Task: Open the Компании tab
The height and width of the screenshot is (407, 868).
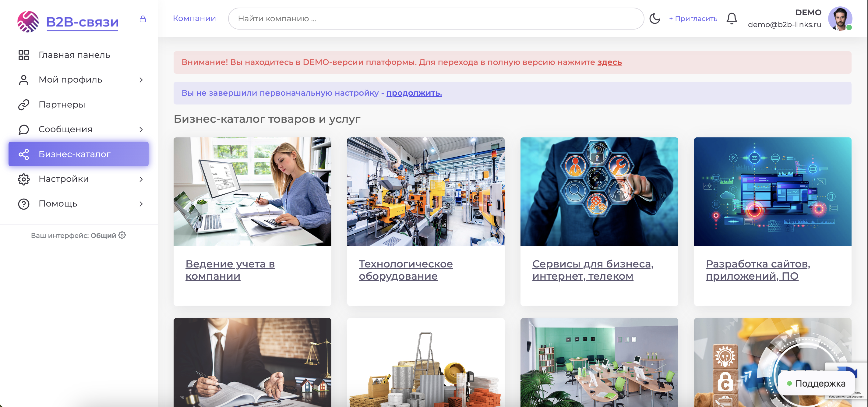Action: 194,19
